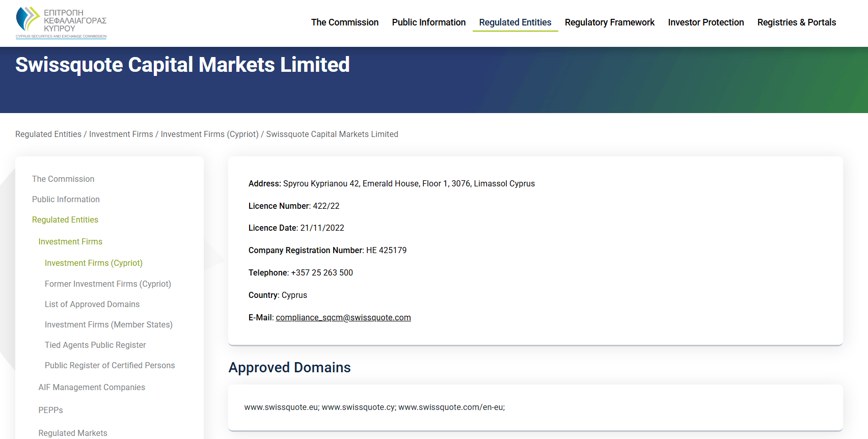
Task: Open the Investor Protection top menu
Action: 706,22
